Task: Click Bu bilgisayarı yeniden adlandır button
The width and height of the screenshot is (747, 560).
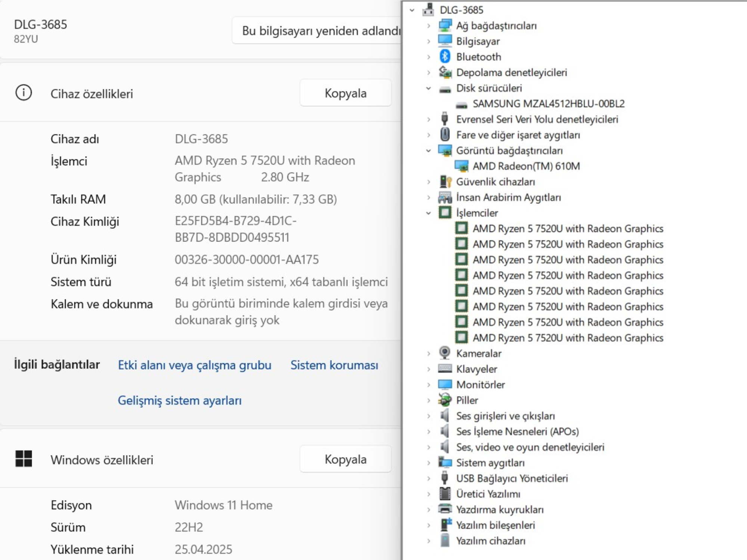Action: (317, 31)
